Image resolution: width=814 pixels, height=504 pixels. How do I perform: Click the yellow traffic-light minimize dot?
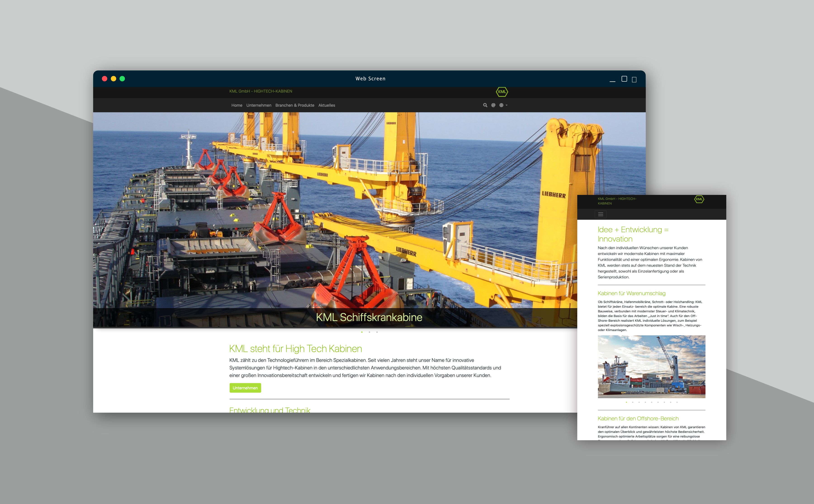(113, 79)
